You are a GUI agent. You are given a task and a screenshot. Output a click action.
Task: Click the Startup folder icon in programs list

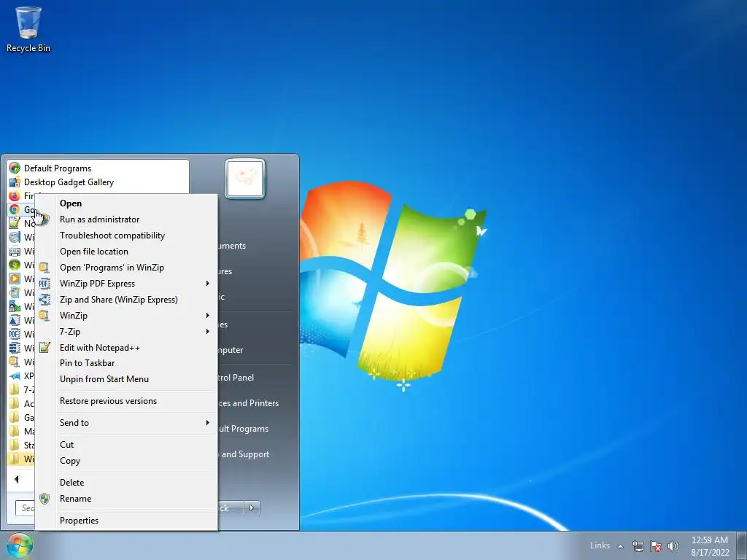15,445
